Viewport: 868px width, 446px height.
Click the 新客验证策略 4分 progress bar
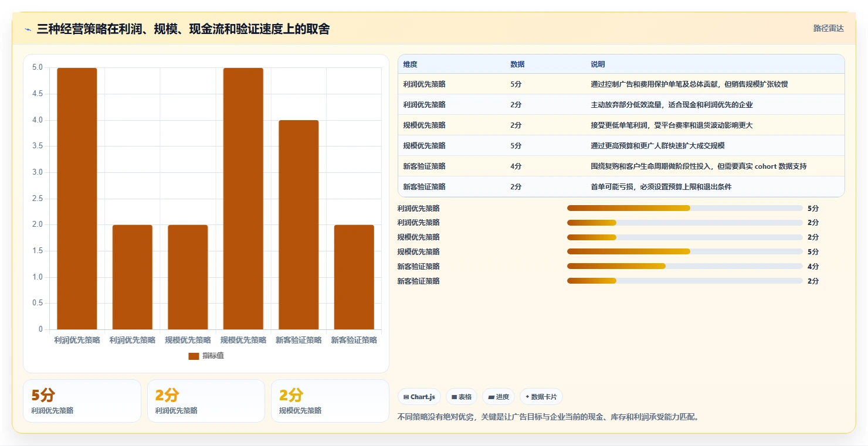684,266
